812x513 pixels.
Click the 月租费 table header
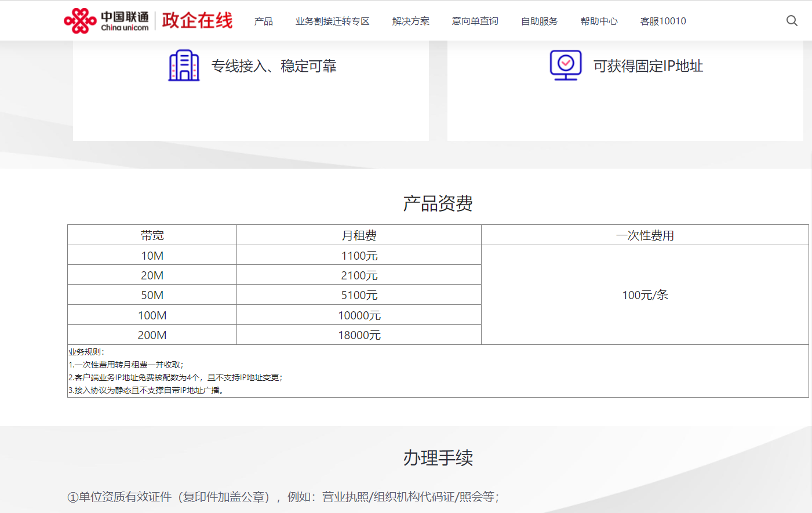(359, 235)
